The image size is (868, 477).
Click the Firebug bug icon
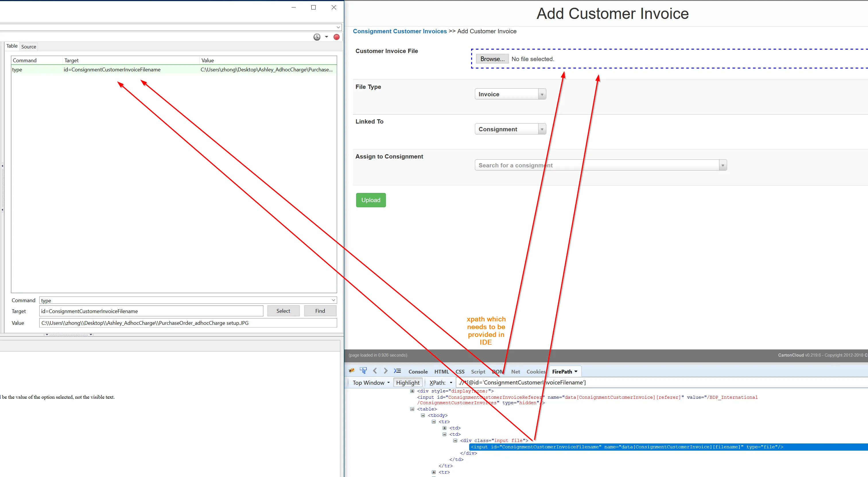click(352, 371)
